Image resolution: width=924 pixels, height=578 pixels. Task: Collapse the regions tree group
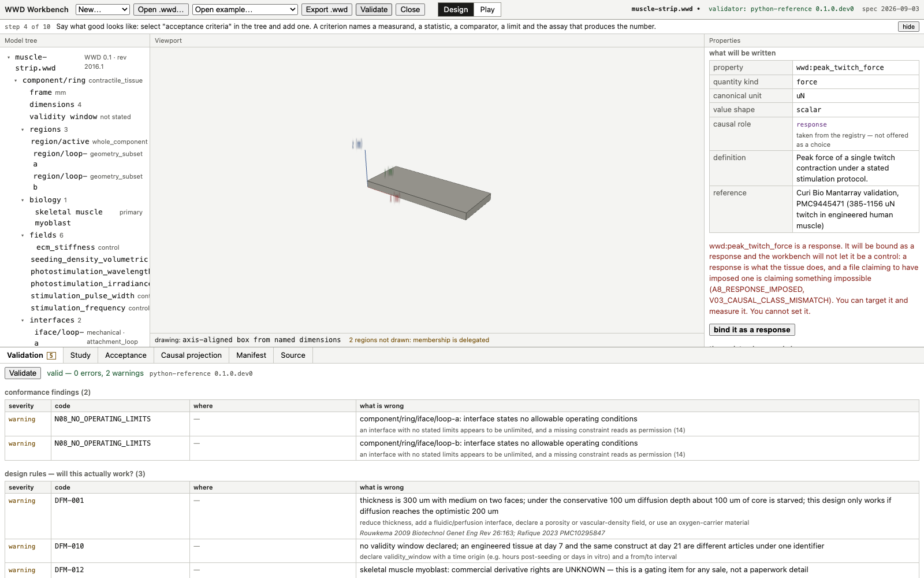point(23,129)
